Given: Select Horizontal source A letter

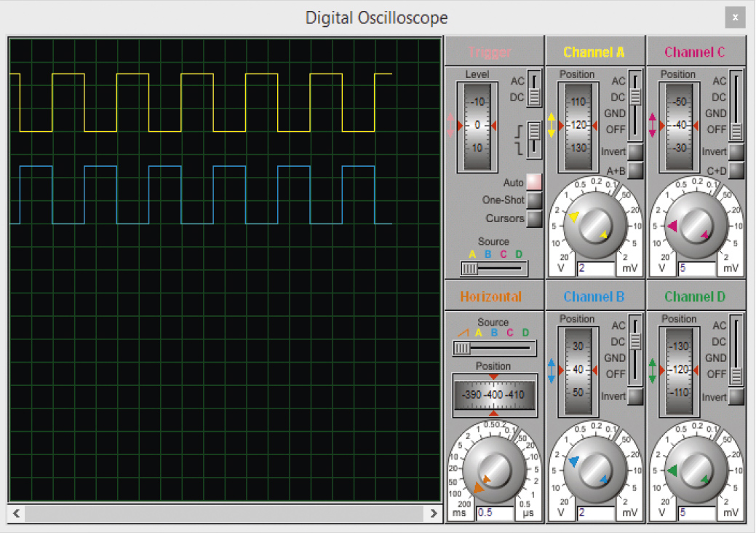Looking at the screenshot, I should (479, 333).
